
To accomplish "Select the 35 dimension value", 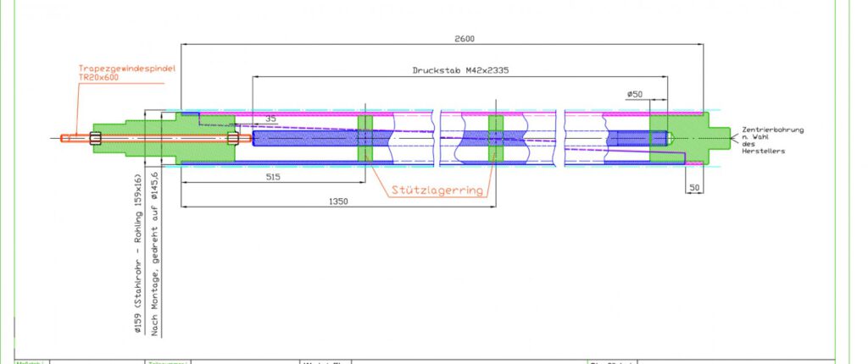I will (270, 119).
